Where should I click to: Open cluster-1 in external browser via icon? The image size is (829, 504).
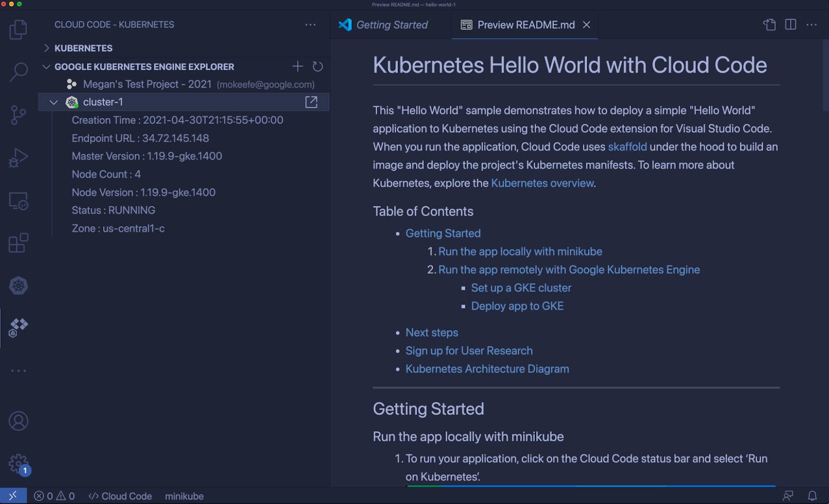coord(311,102)
